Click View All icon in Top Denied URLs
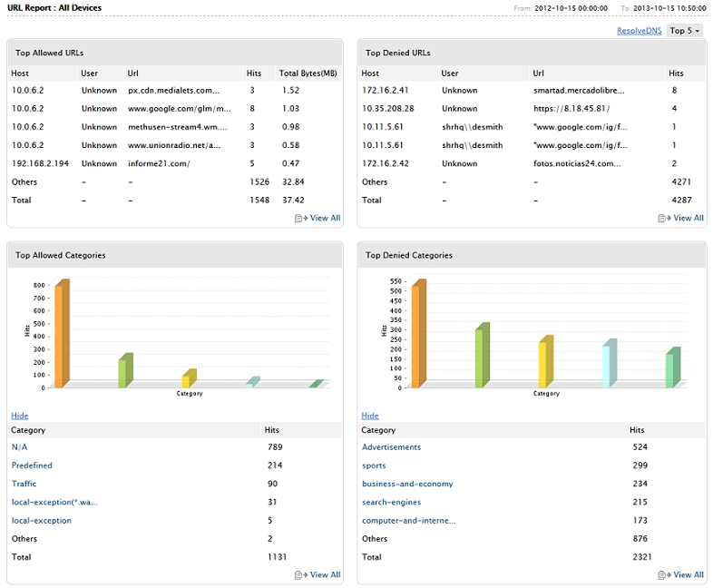The image size is (713, 588). [x=663, y=219]
